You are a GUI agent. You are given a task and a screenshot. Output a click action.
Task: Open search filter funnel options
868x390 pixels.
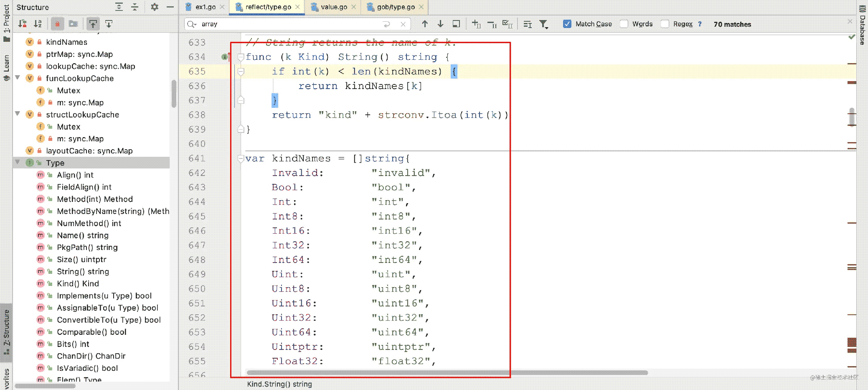pos(543,24)
